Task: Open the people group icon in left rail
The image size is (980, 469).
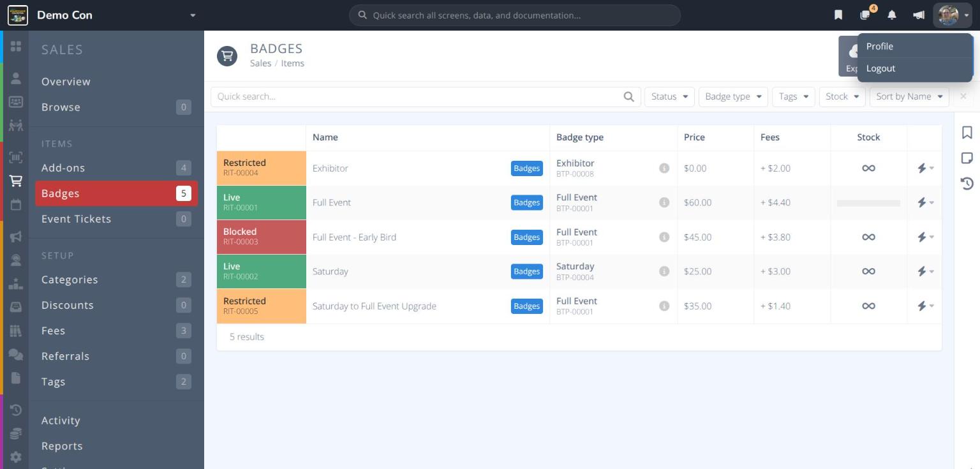Action: pyautogui.click(x=16, y=125)
